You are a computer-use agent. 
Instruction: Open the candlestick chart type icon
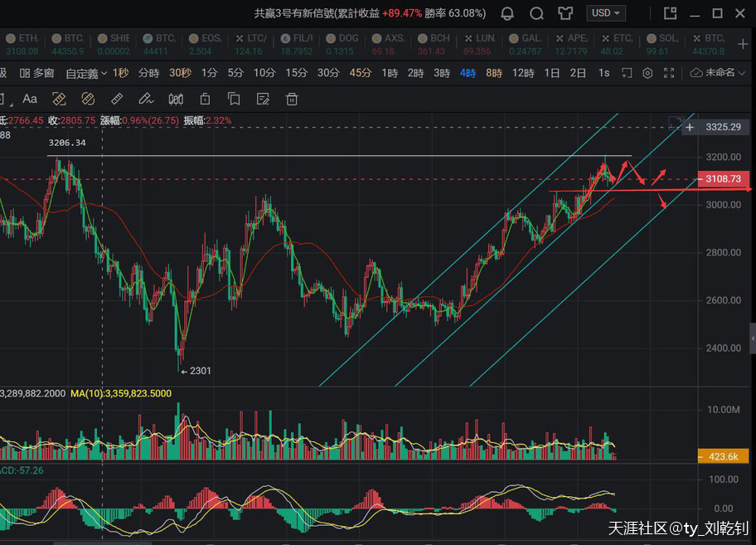176,100
